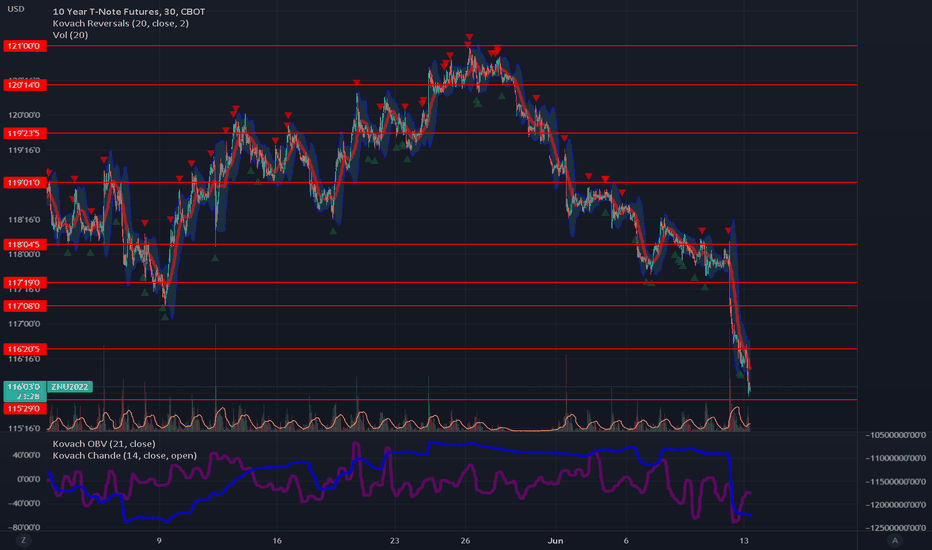The height and width of the screenshot is (550, 932).
Task: Select the 116'20'5 price level label
Action: (25, 349)
